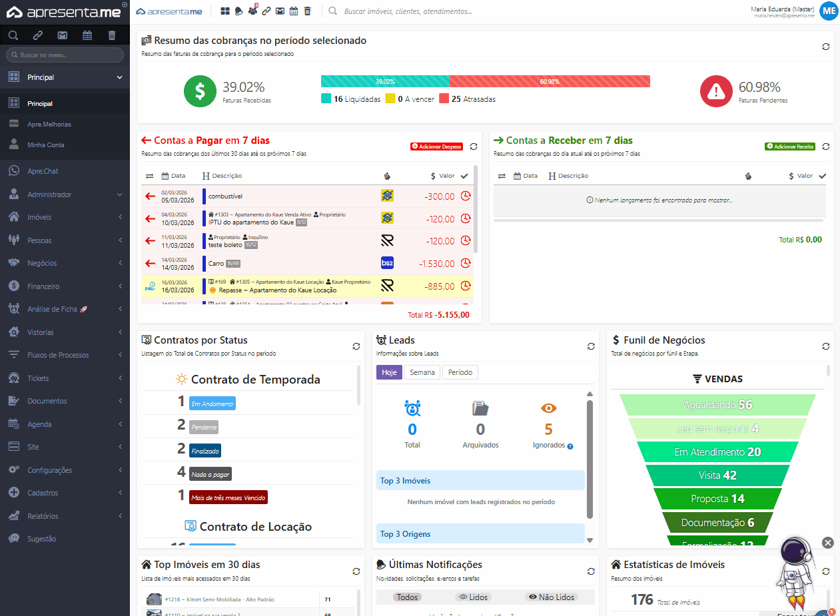Filter notifications by Não Lidos
Image resolution: width=840 pixels, height=616 pixels.
[551, 597]
